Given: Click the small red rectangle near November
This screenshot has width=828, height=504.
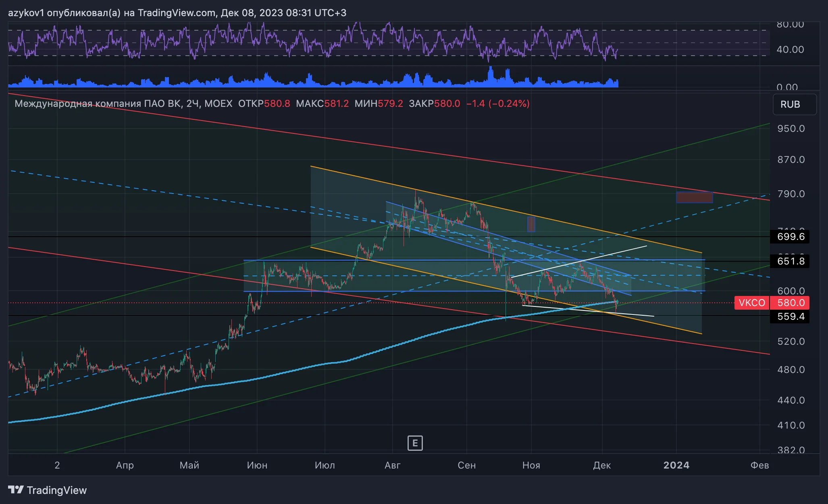Looking at the screenshot, I should point(531,224).
